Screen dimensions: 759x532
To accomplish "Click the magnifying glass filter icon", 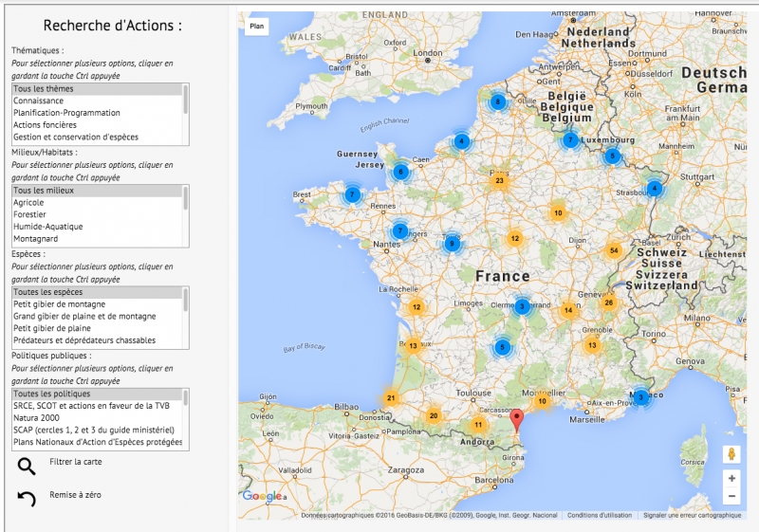I will click(x=27, y=466).
